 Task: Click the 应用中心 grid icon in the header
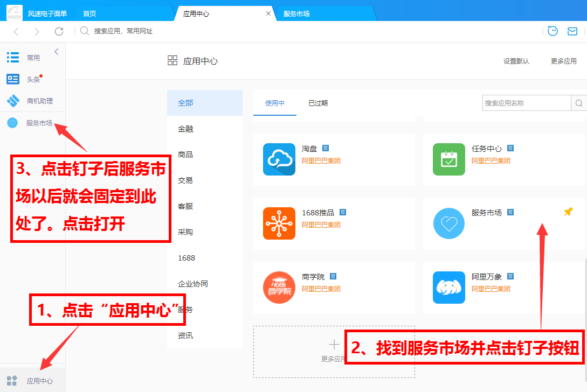point(172,60)
